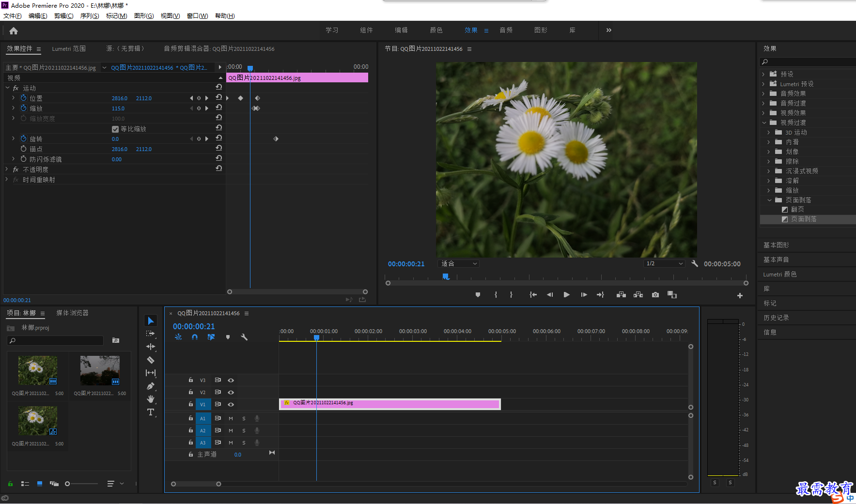Click the Extract button

[x=638, y=295]
